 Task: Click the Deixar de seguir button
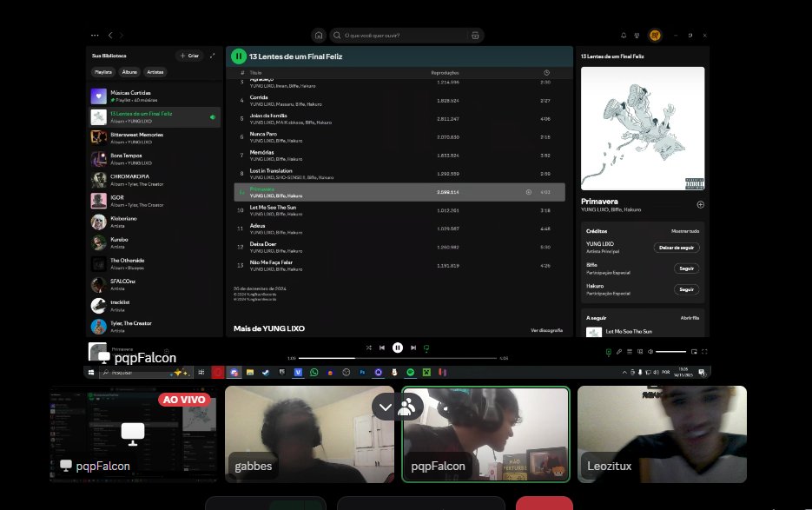(x=677, y=248)
